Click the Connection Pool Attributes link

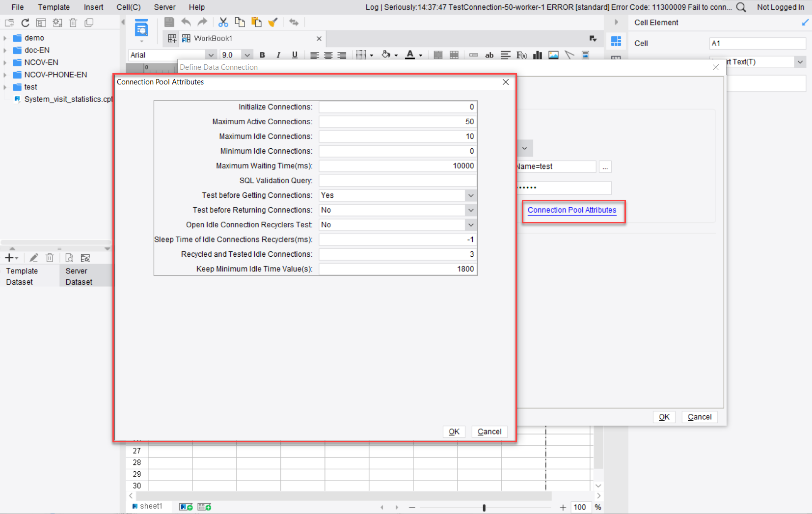pyautogui.click(x=571, y=210)
